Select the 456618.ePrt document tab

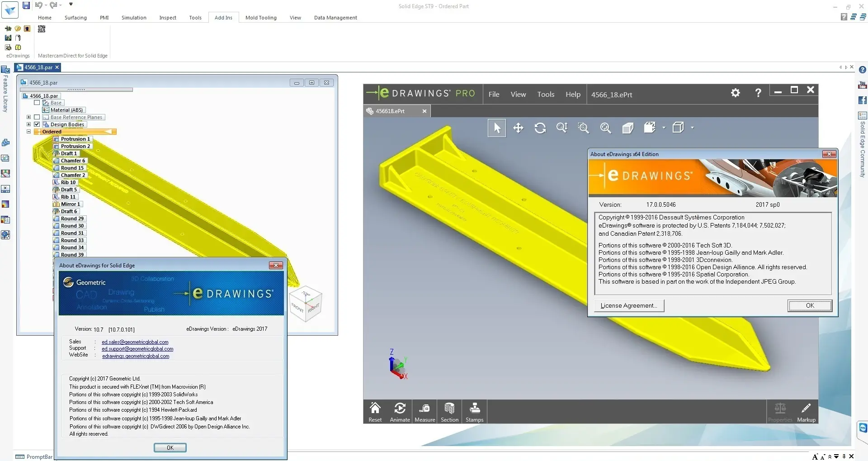pyautogui.click(x=396, y=111)
